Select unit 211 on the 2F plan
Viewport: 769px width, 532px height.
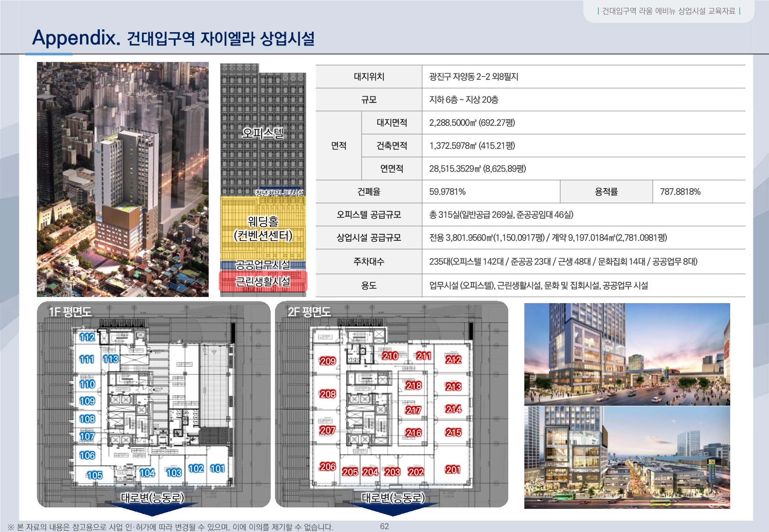tap(424, 356)
